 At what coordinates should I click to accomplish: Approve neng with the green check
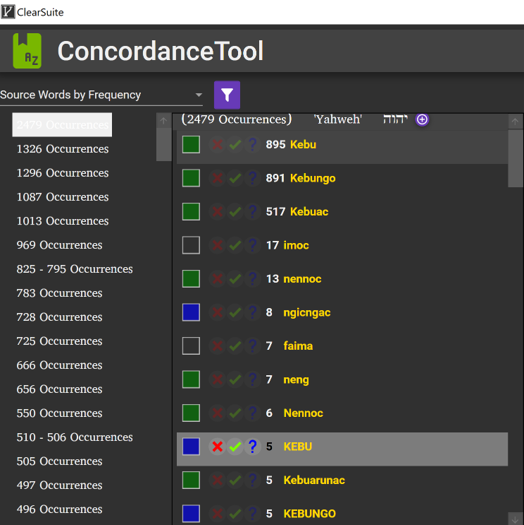[x=235, y=379]
